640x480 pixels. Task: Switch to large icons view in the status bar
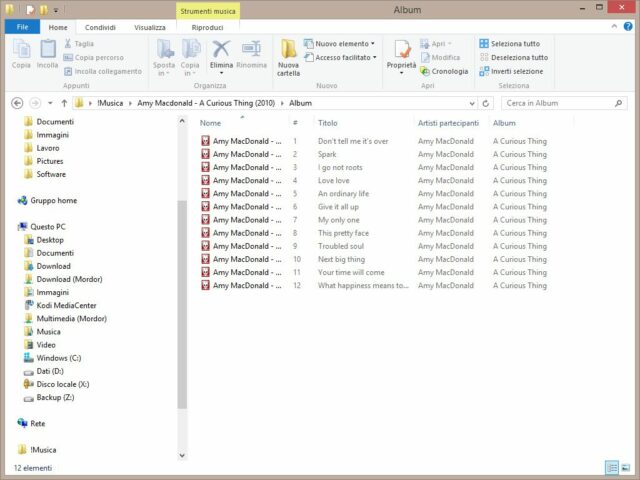(626, 468)
